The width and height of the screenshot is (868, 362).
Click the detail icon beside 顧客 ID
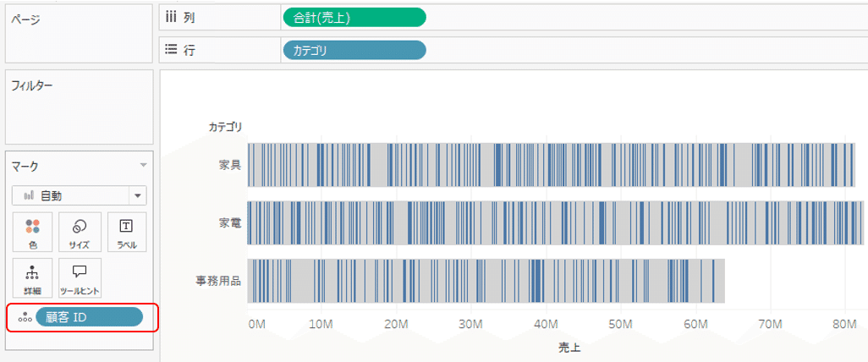tap(24, 318)
